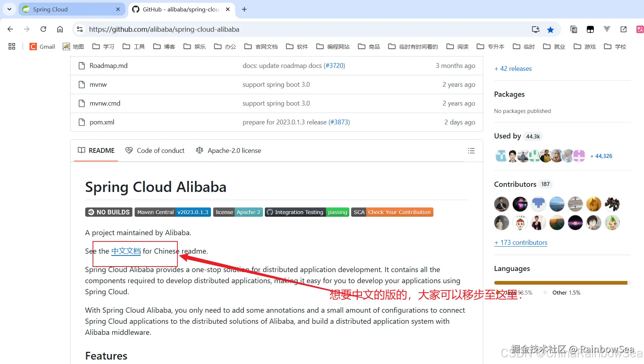
Task: Open the 学习 bookmark folder
Action: pos(103,47)
